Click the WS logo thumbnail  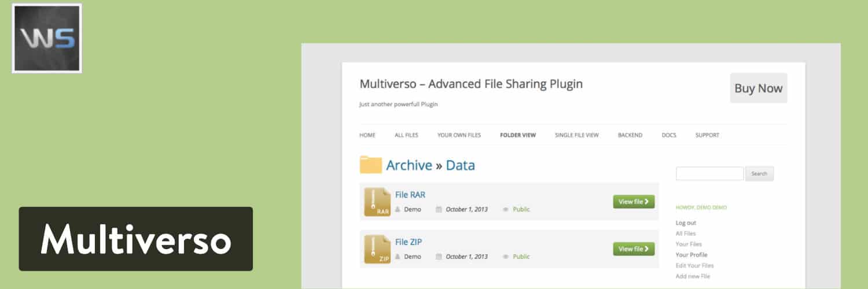(x=47, y=38)
